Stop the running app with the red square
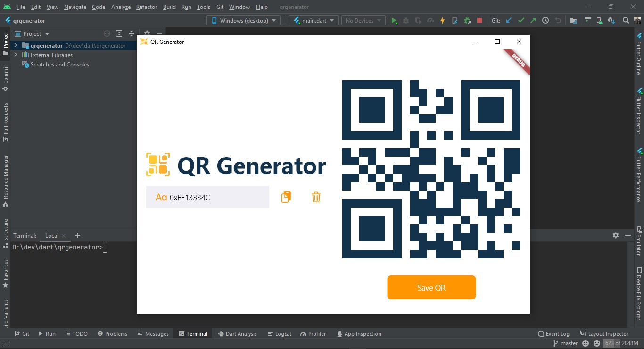Screen dimensions: 644x349 point(479,21)
